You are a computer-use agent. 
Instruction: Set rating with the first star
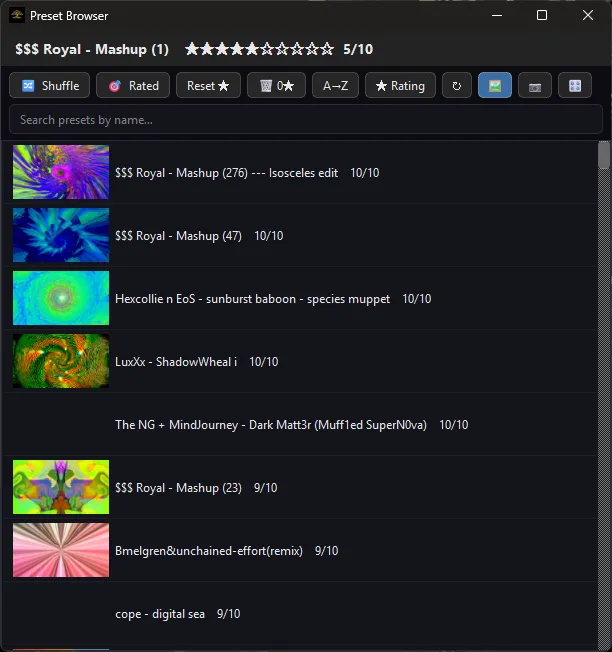coord(192,49)
